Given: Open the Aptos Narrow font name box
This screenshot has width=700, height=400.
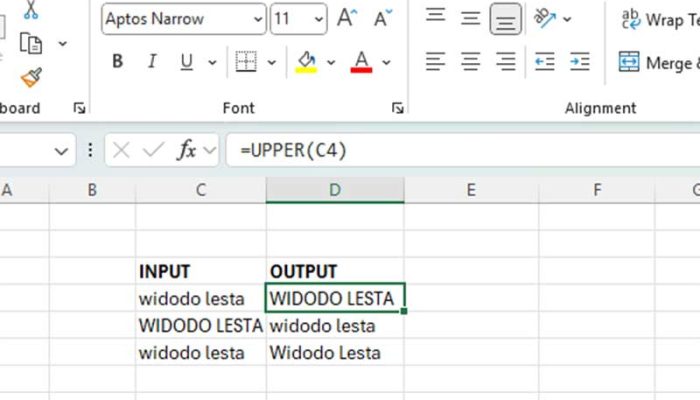Looking at the screenshot, I should click(x=183, y=19).
